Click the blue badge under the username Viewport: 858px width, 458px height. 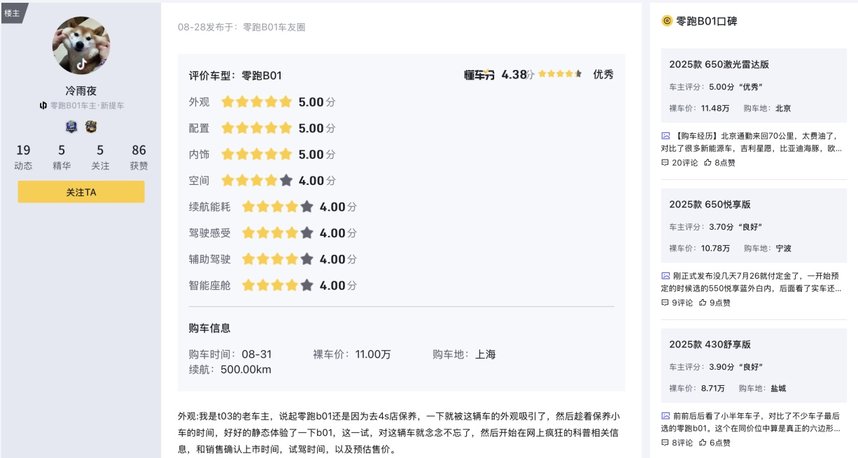coord(71,127)
